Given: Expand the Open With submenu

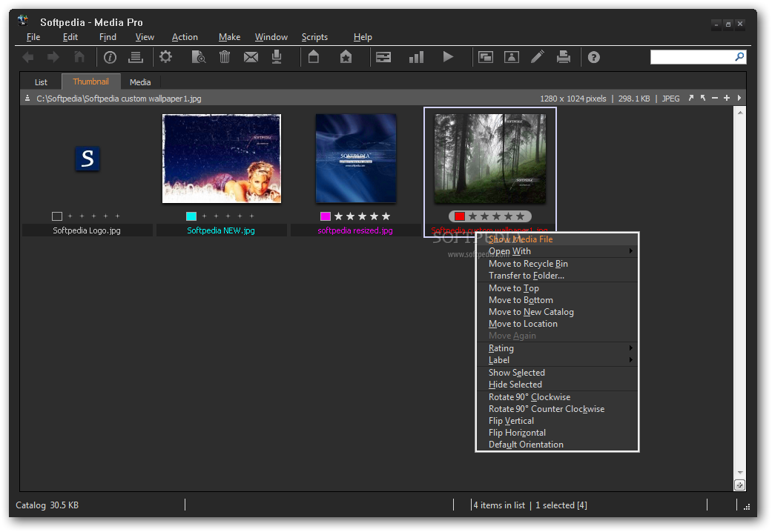Looking at the screenshot, I should coord(557,251).
